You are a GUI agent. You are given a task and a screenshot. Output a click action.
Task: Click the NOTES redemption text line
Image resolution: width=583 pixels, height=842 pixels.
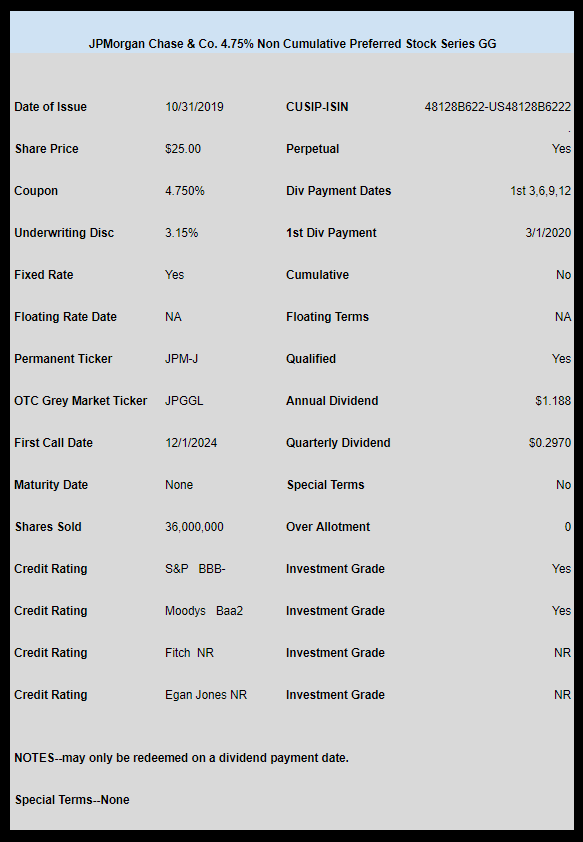click(181, 758)
